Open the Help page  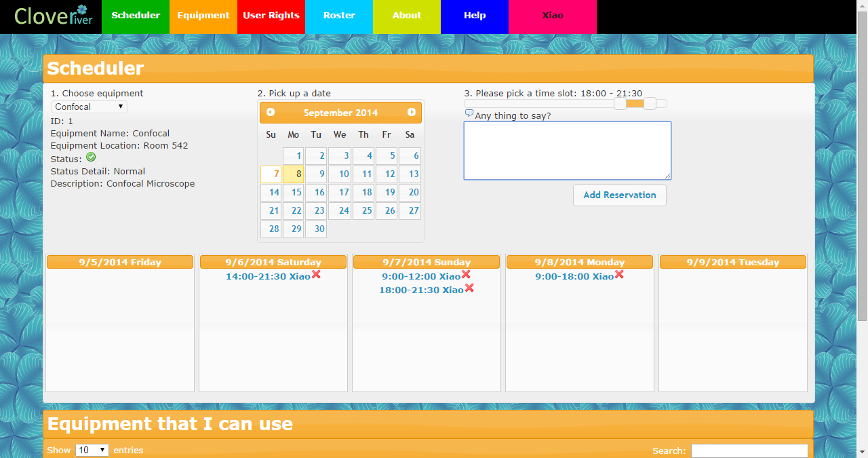(474, 15)
